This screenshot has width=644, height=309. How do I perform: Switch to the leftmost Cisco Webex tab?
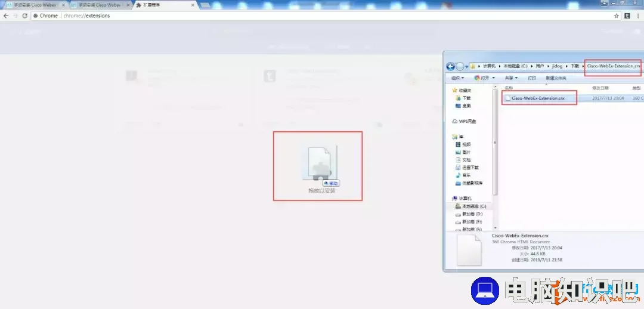35,5
